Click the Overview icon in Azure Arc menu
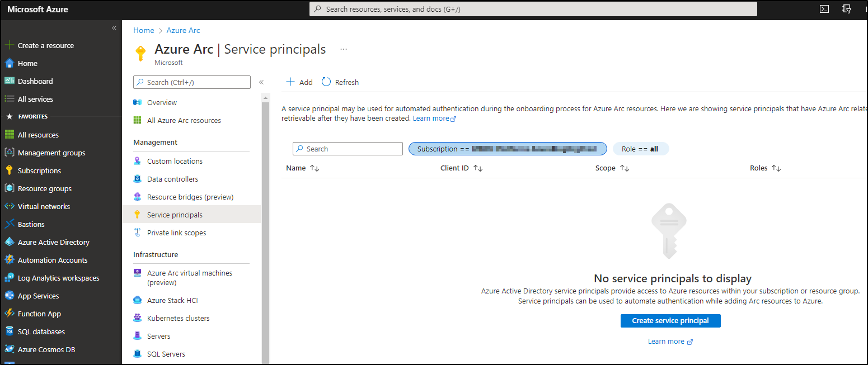 pyautogui.click(x=137, y=102)
